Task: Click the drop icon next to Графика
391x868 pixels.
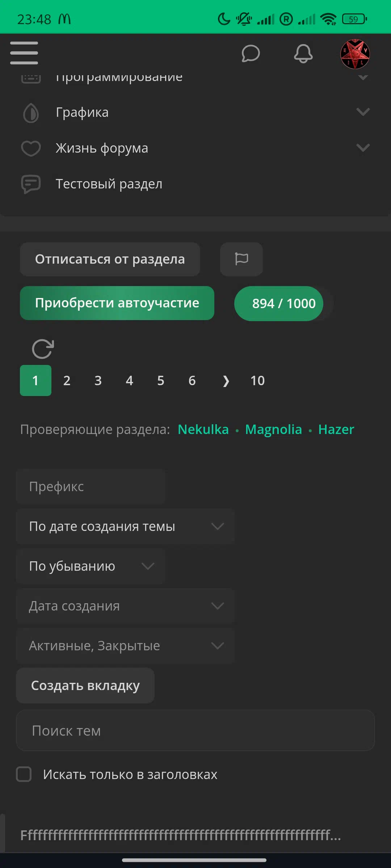Action: (x=31, y=113)
